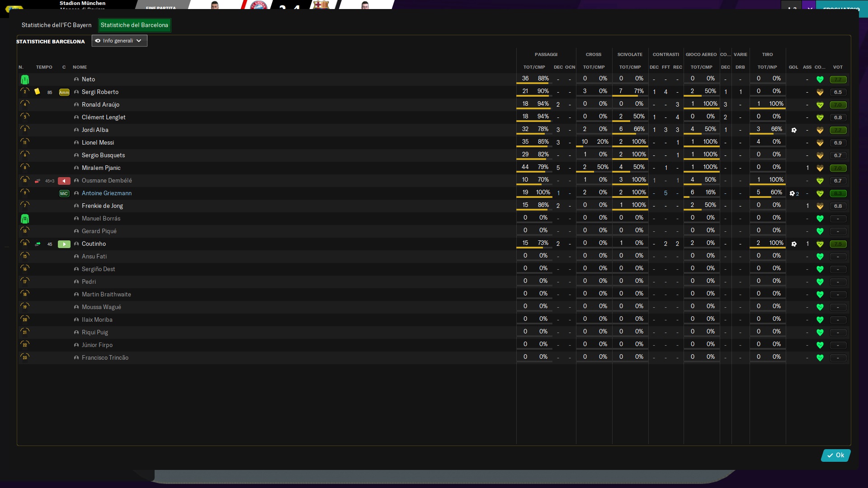This screenshot has width=868, height=488.
Task: Sort by the TEMPO column header
Action: click(44, 67)
